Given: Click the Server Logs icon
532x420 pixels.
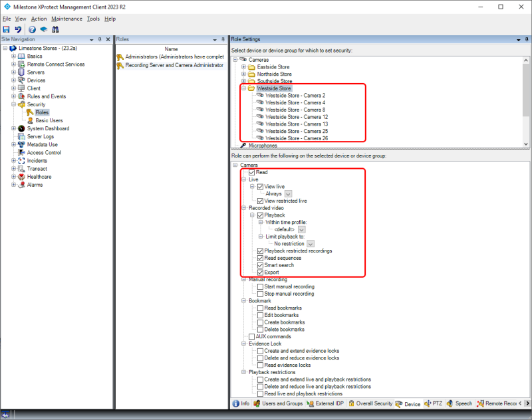Looking at the screenshot, I should pyautogui.click(x=21, y=137).
